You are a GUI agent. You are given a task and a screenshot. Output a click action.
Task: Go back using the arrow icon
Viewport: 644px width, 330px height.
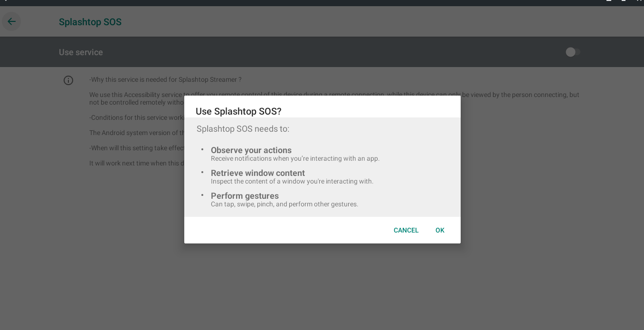click(11, 21)
